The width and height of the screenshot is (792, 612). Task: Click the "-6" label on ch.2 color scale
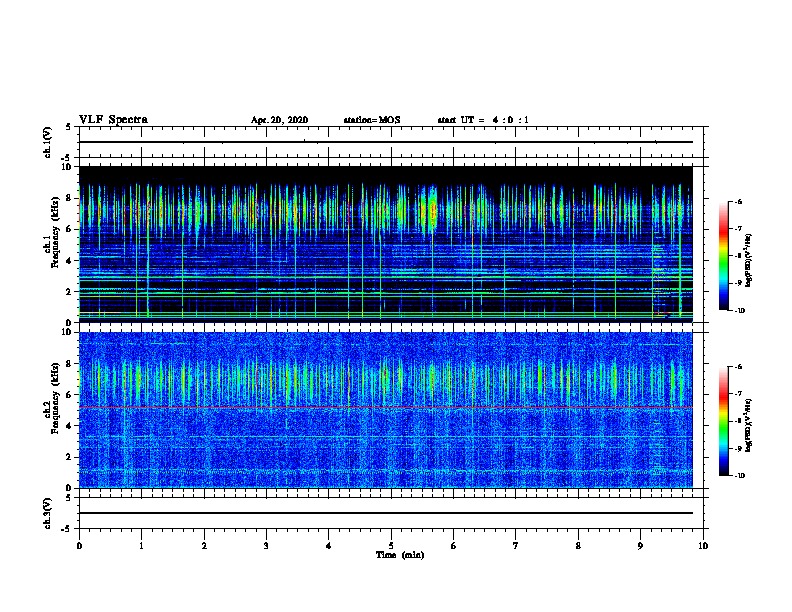point(738,367)
